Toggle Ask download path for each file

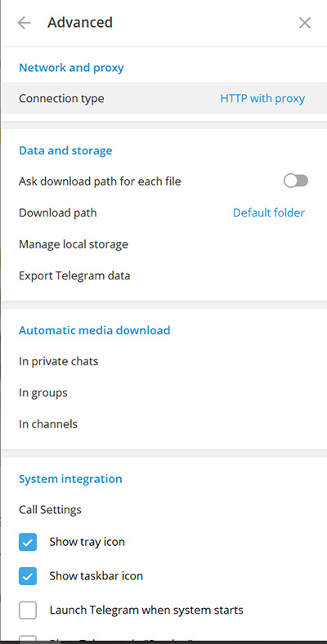click(x=296, y=181)
